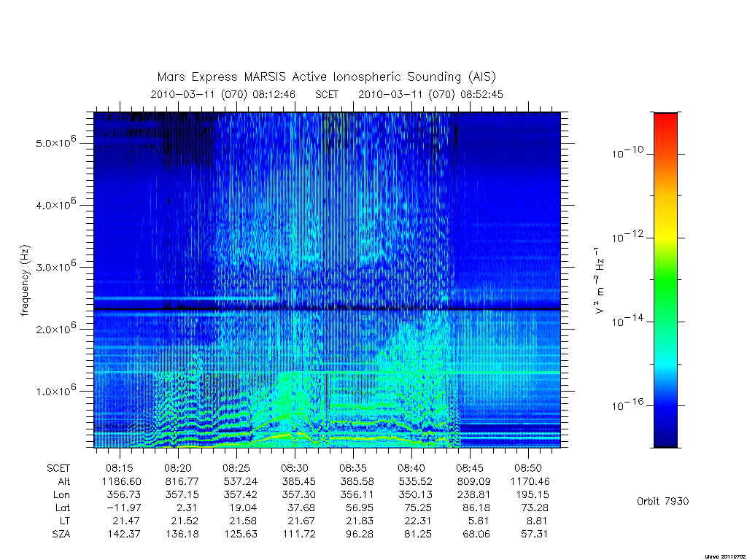The image size is (747, 560).
Task: Click longitude value "195.15"
Action: point(532,495)
